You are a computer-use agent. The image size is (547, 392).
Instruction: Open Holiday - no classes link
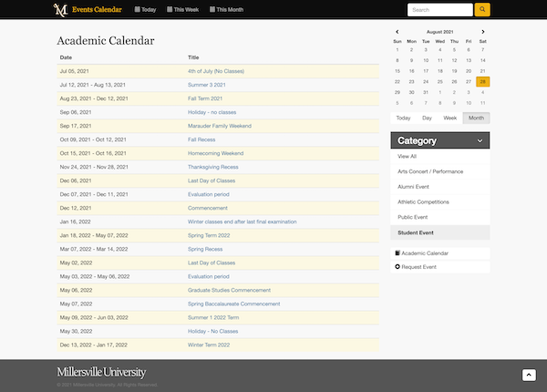pos(212,112)
